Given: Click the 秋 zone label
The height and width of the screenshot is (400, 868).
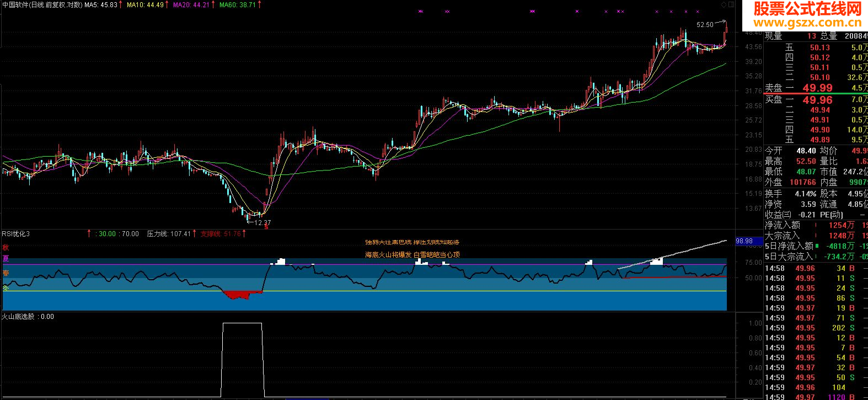Looking at the screenshot, I should click(x=6, y=248).
